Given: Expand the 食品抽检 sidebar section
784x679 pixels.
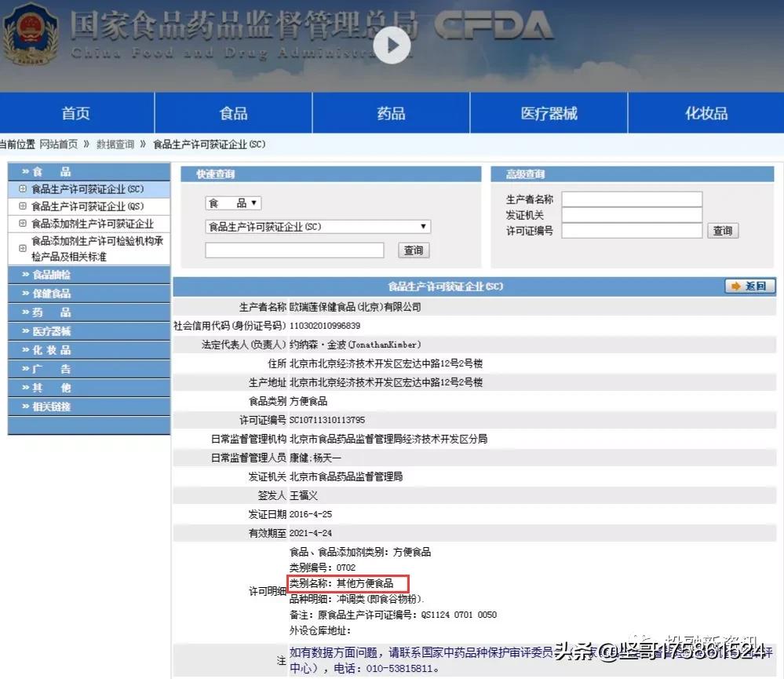Looking at the screenshot, I should point(89,275).
